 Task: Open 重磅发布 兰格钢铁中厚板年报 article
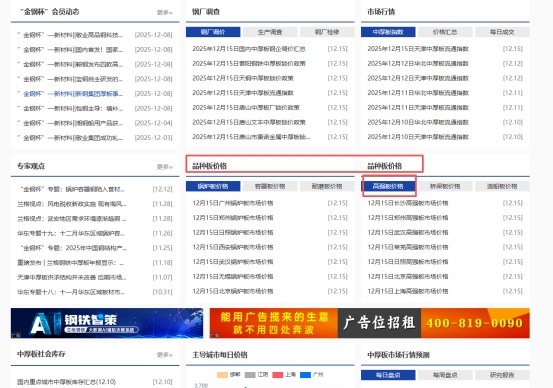pos(71,263)
